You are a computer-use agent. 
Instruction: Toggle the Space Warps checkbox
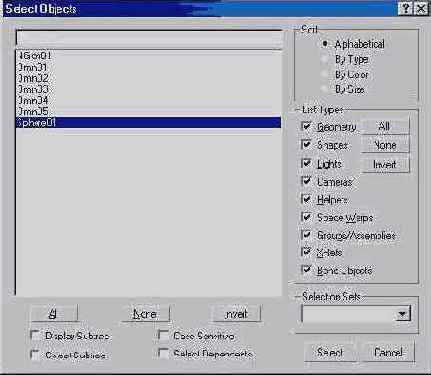click(306, 217)
